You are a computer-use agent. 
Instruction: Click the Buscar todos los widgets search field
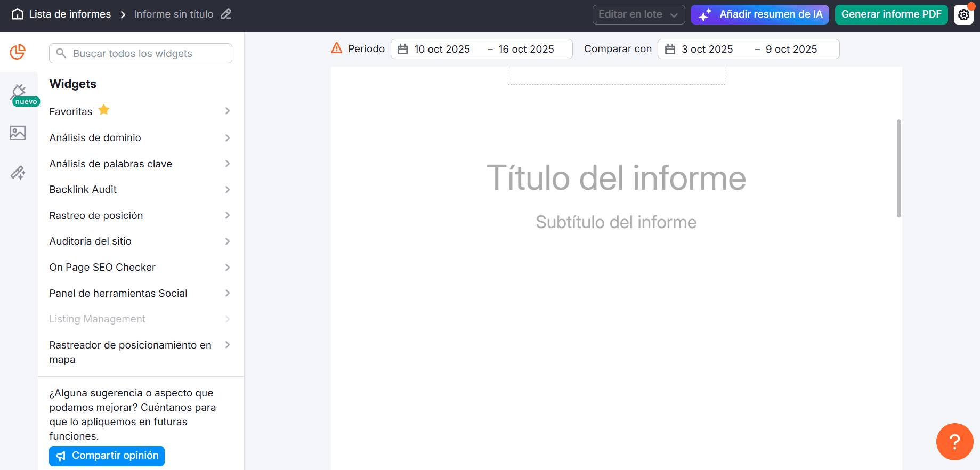point(141,53)
